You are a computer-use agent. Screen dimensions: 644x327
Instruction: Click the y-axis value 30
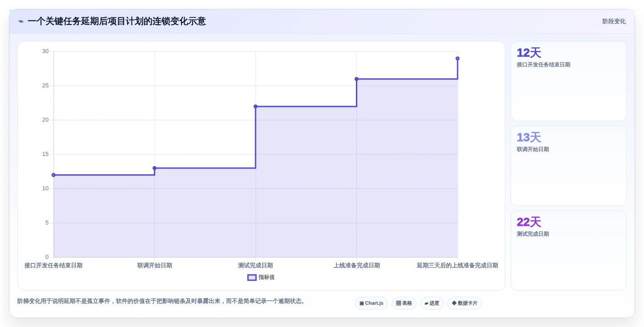(45, 51)
